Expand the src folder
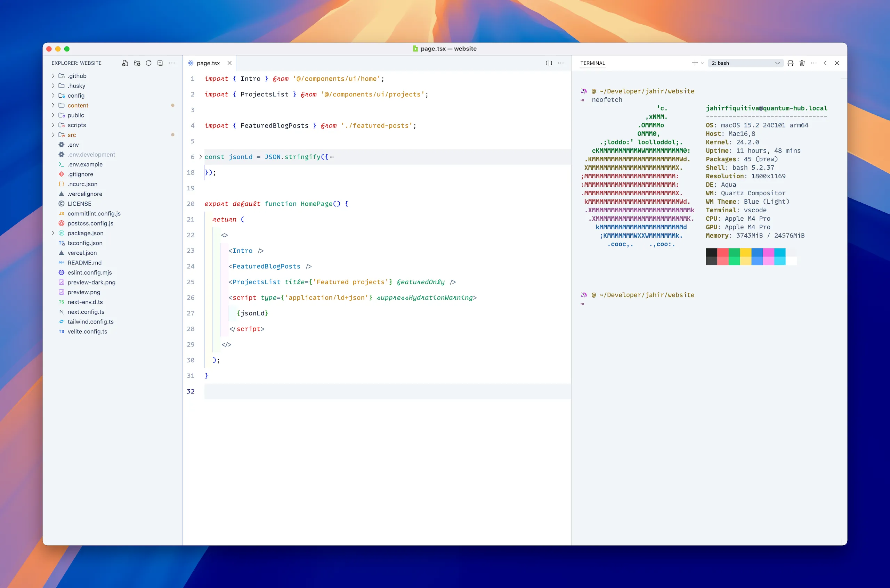The height and width of the screenshot is (588, 890). pos(53,134)
